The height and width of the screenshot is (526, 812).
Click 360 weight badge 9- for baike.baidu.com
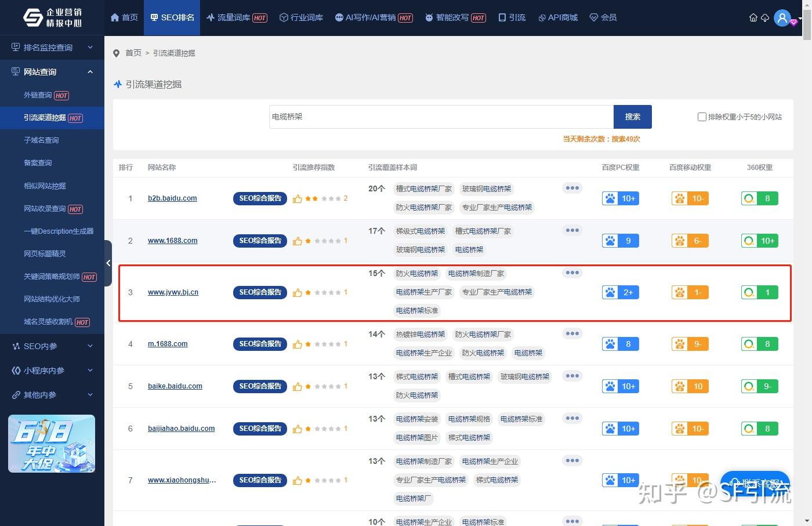[760, 386]
